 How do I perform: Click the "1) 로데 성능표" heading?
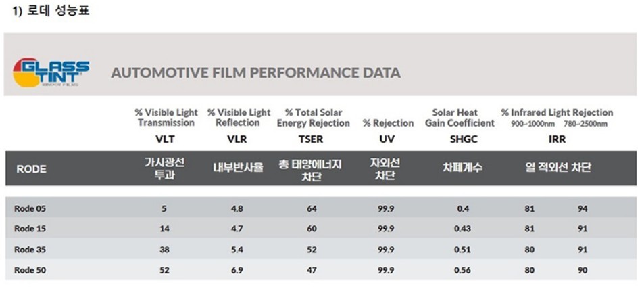tap(51, 11)
